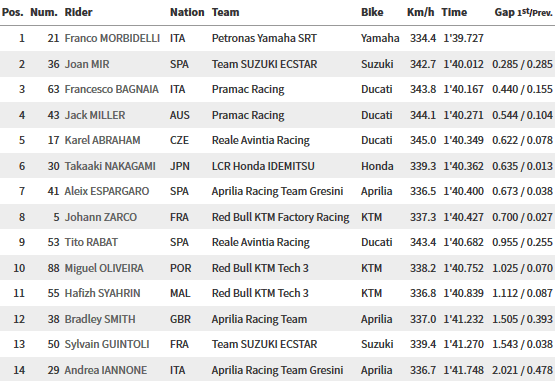Image resolution: width=555 pixels, height=381 pixels.
Task: Select the Nation column header
Action: (x=187, y=12)
